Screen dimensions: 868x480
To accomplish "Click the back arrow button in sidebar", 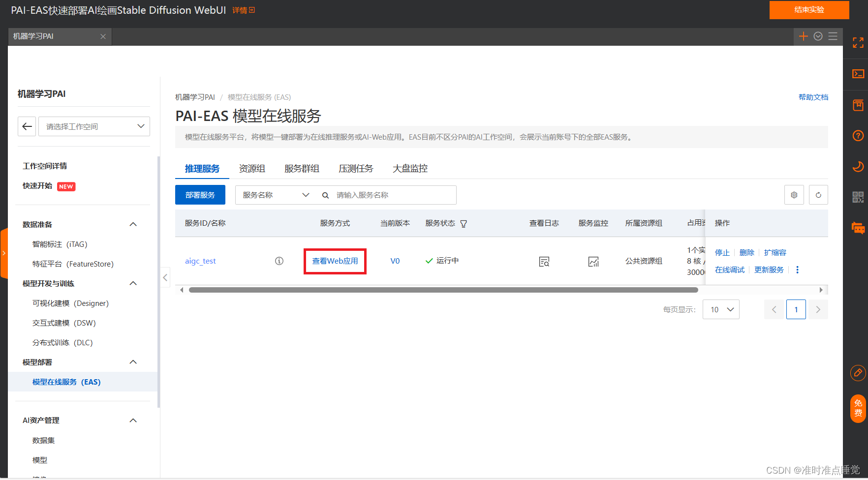I will pos(27,126).
